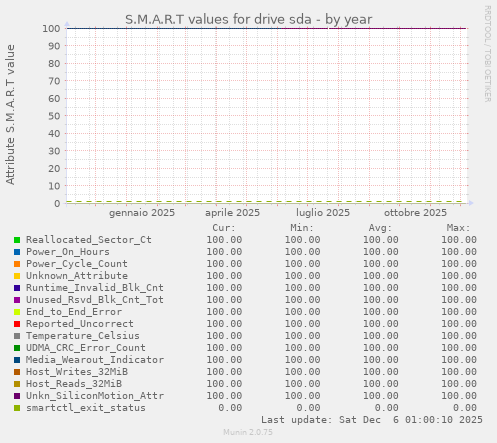Click the Munin 2.0.75 version footer

(x=248, y=432)
